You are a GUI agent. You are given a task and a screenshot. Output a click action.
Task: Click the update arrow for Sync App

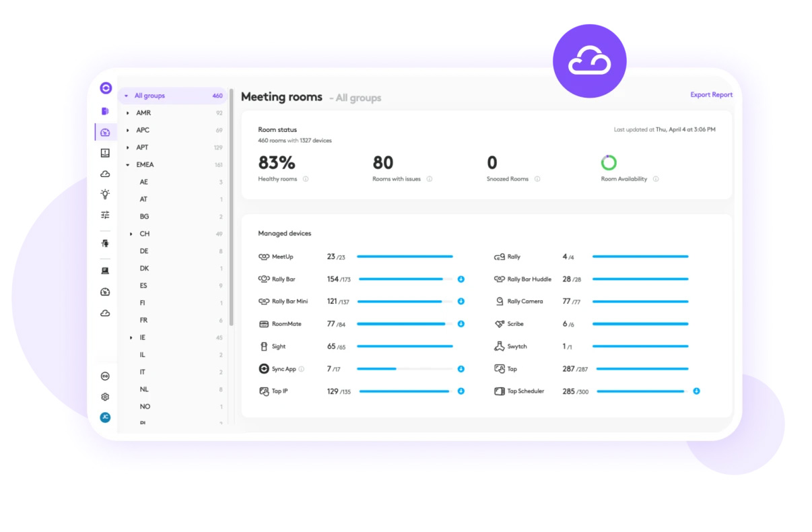(461, 369)
